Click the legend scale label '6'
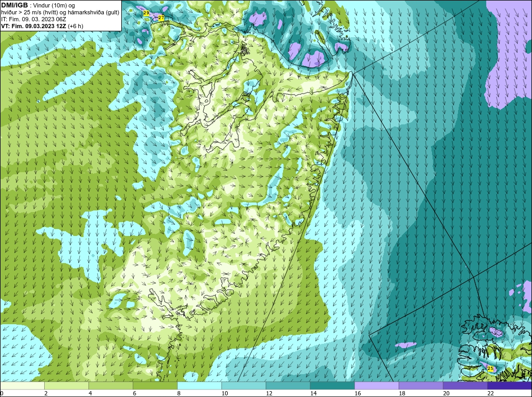The width and height of the screenshot is (532, 397). pos(135,393)
